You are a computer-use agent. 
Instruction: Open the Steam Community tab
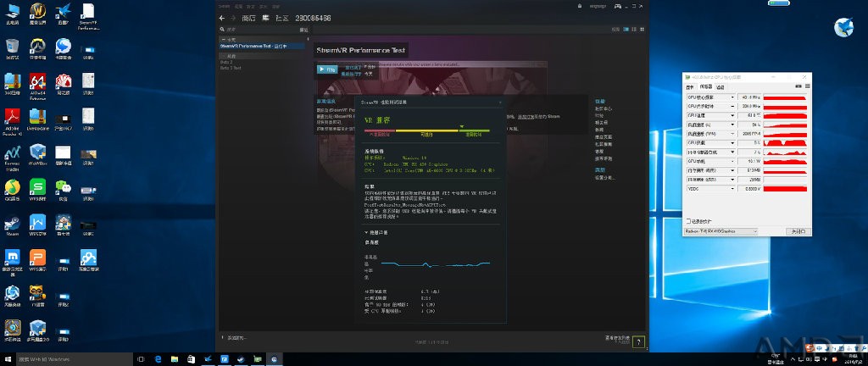click(282, 19)
